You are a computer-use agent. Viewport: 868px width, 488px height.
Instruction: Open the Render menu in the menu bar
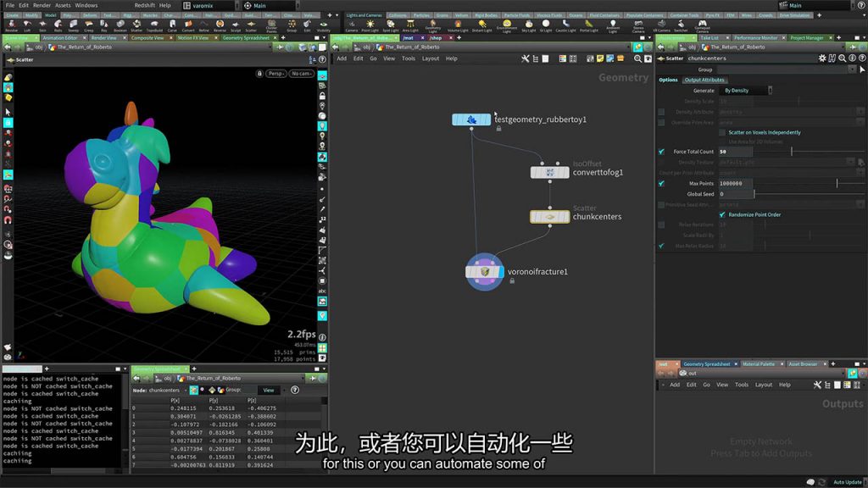(x=42, y=5)
